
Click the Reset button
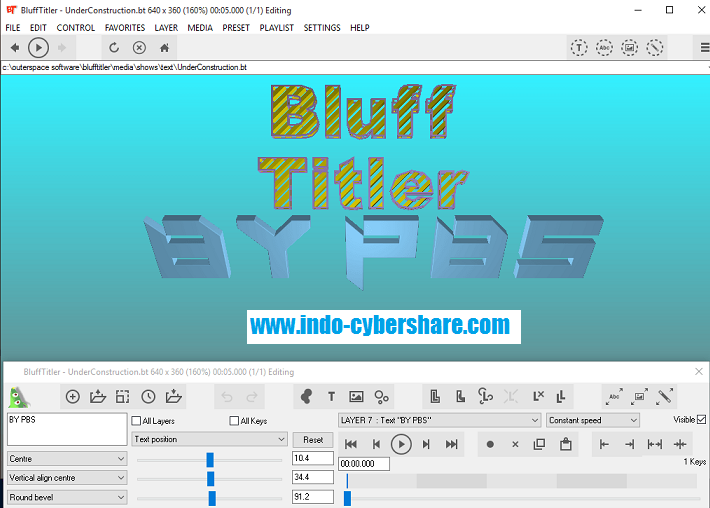click(x=313, y=440)
